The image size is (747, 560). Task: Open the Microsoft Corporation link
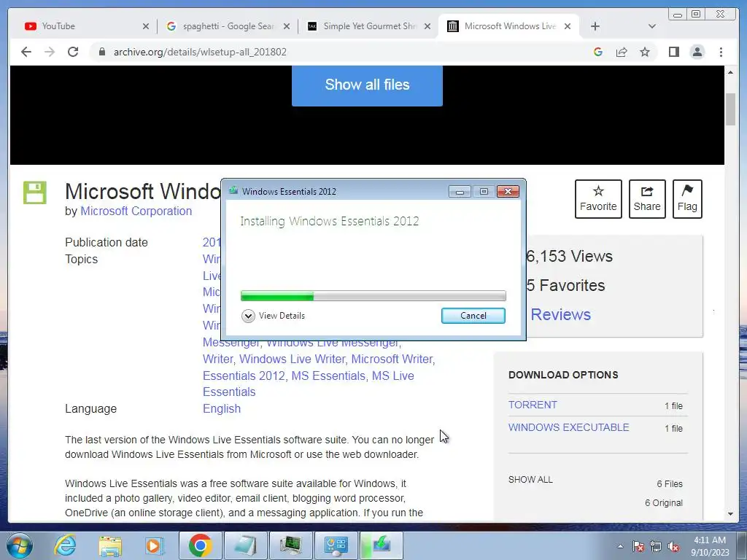click(x=136, y=211)
